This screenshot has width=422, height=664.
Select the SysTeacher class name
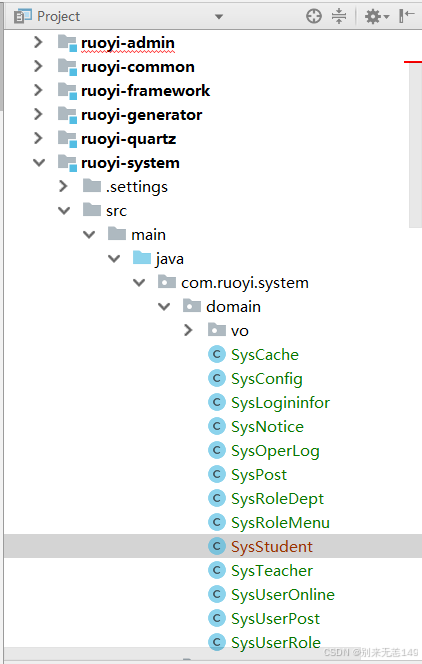pyautogui.click(x=272, y=571)
